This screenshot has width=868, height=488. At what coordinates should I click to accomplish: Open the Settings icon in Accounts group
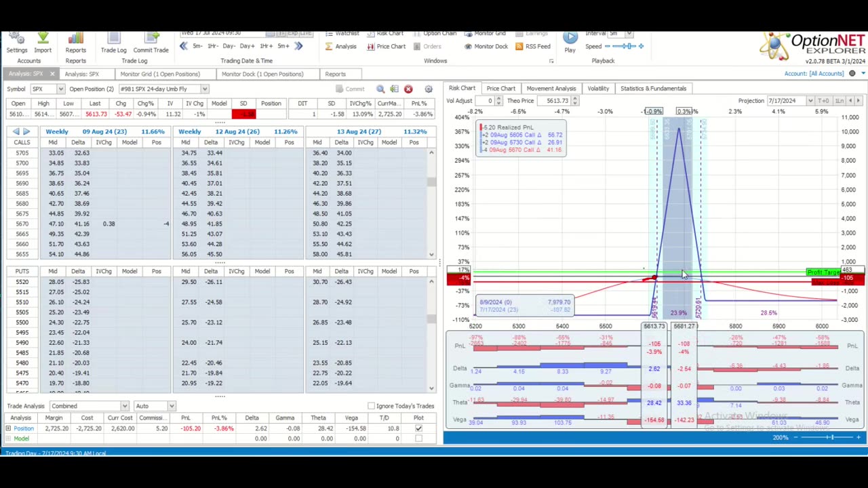16,42
